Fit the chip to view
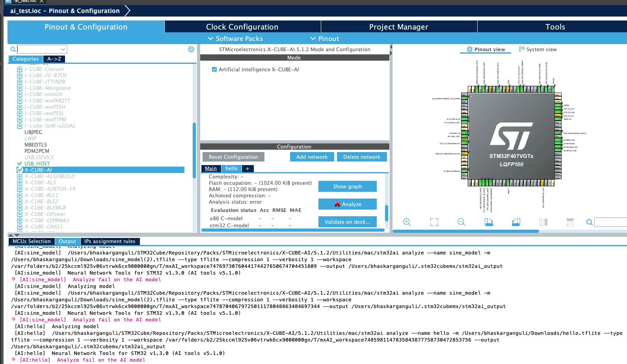Screen dimensions: 627x364 click(434, 222)
